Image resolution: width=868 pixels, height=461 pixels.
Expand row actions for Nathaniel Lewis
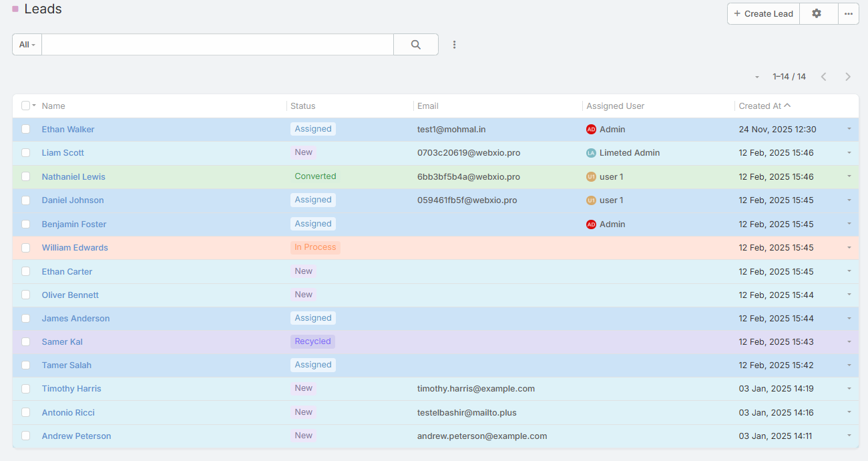coord(849,176)
